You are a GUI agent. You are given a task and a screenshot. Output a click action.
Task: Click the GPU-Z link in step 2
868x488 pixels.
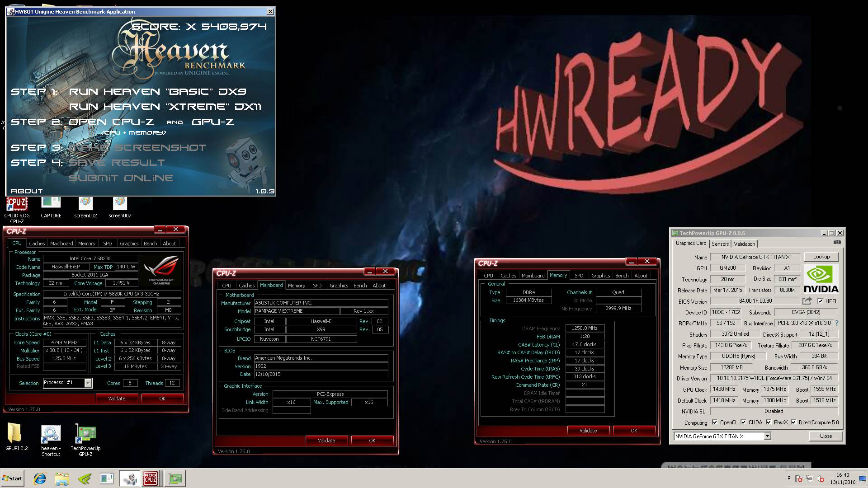tap(213, 122)
